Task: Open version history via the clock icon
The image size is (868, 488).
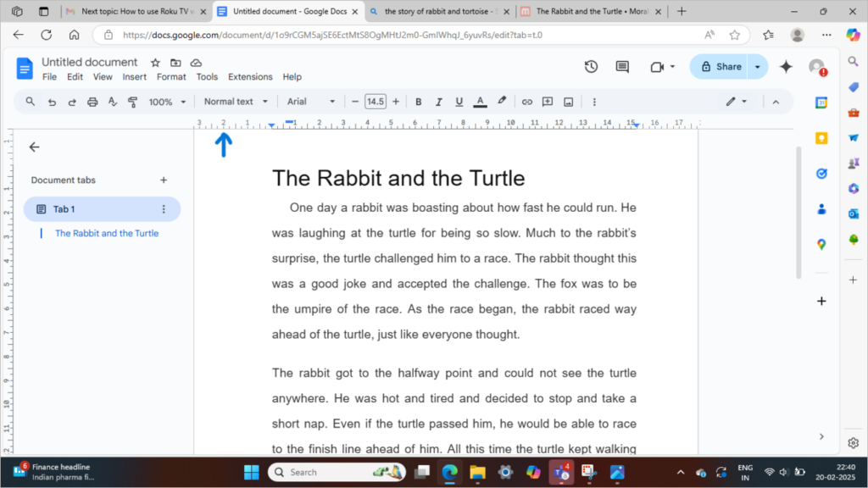Action: (x=591, y=66)
